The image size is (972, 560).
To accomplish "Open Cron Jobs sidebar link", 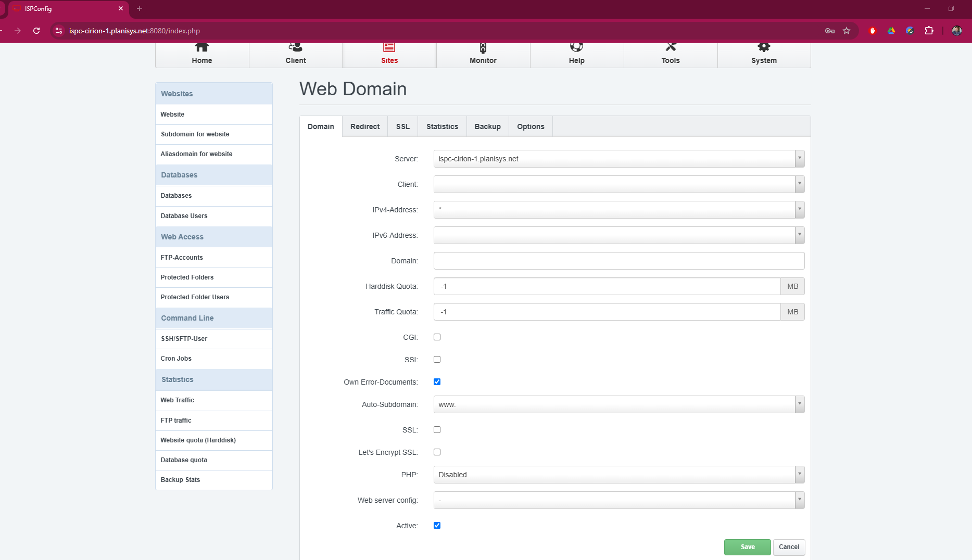I will 214,359.
